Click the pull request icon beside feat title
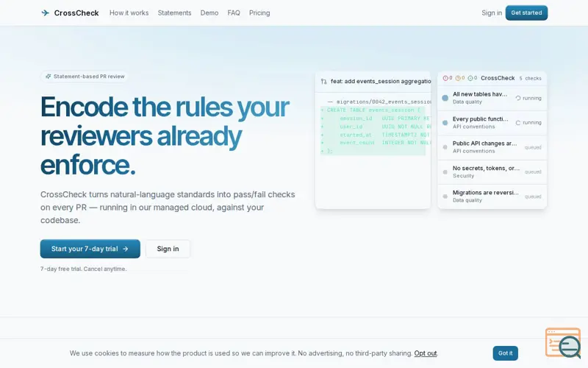Viewport: 588px width, 368px height. click(x=324, y=82)
